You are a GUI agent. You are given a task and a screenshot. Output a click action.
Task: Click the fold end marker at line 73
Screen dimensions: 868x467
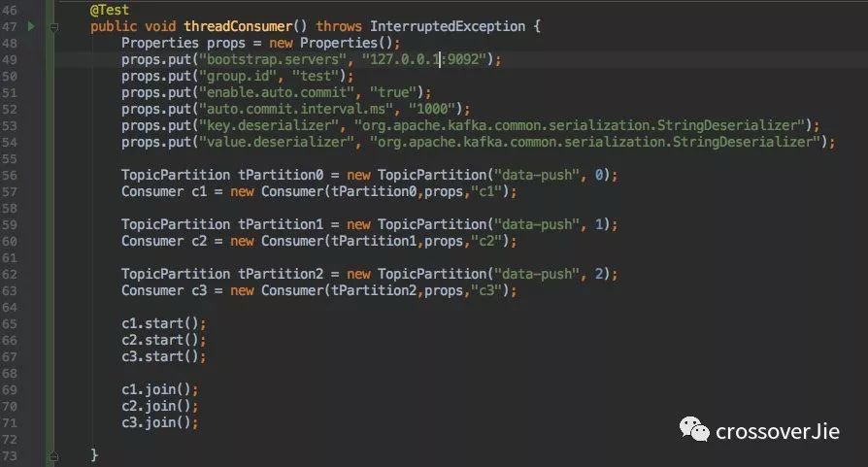55,454
